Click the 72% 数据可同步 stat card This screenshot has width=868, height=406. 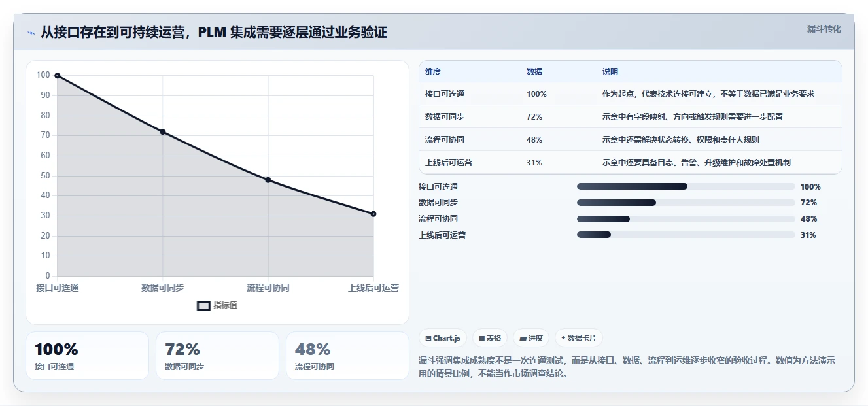[218, 356]
